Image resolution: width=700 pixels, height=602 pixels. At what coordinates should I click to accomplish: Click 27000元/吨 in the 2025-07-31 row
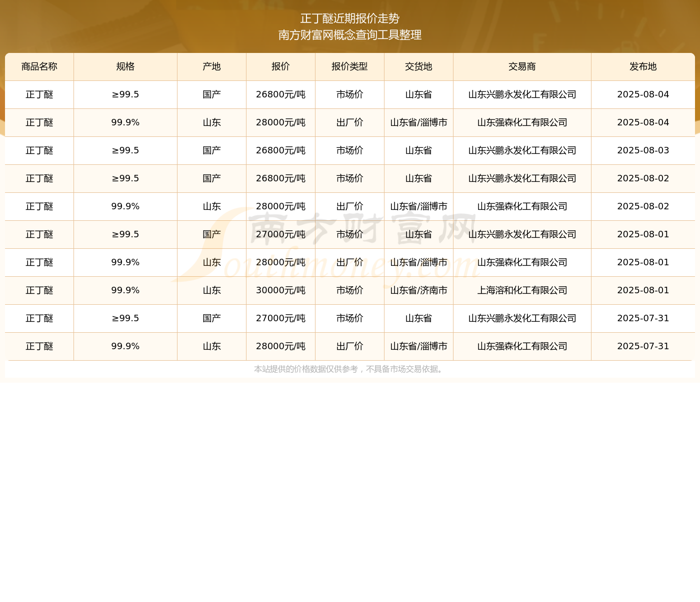[x=280, y=318]
